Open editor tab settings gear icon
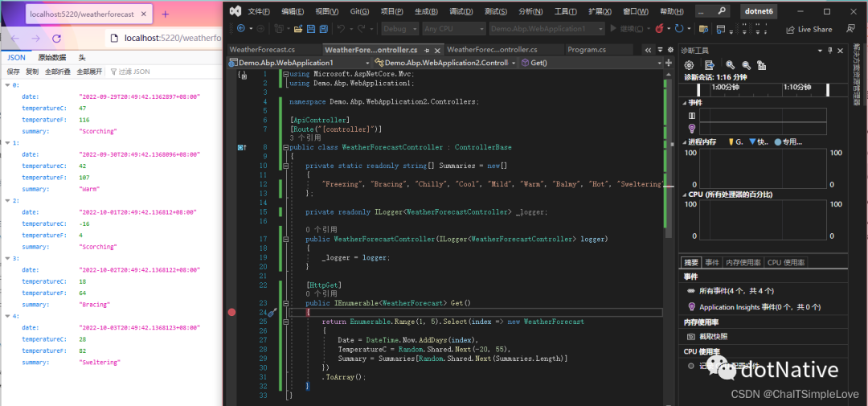The width and height of the screenshot is (868, 406). pyautogui.click(x=670, y=49)
